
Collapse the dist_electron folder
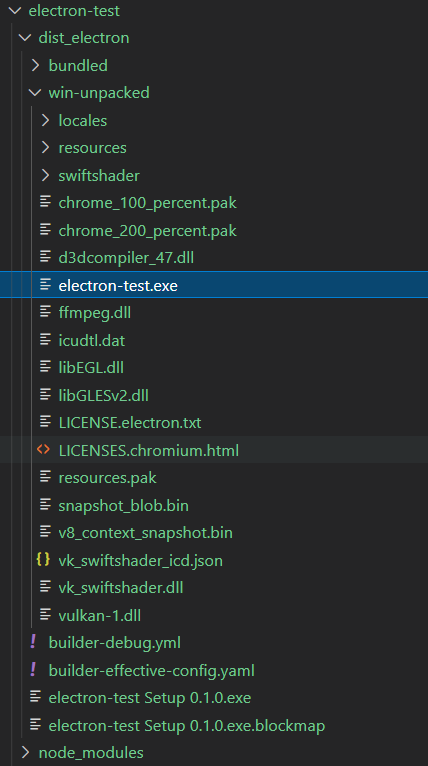pos(25,37)
